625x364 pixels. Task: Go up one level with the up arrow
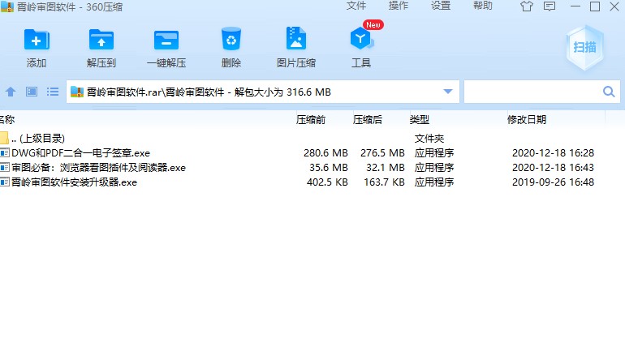click(x=11, y=92)
